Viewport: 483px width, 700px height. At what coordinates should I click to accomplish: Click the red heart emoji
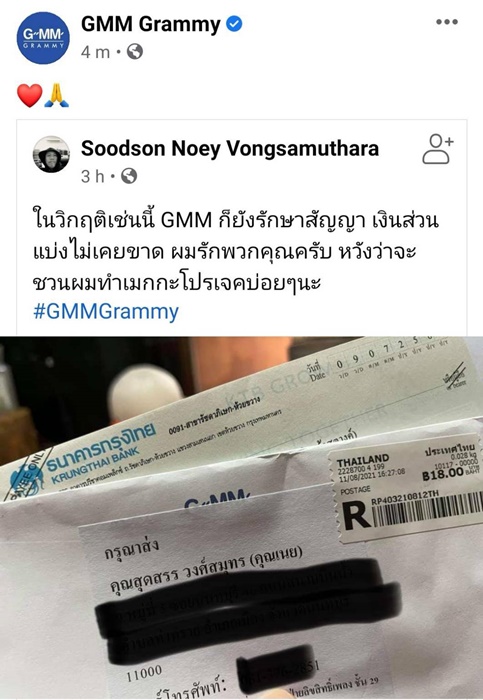point(29,95)
